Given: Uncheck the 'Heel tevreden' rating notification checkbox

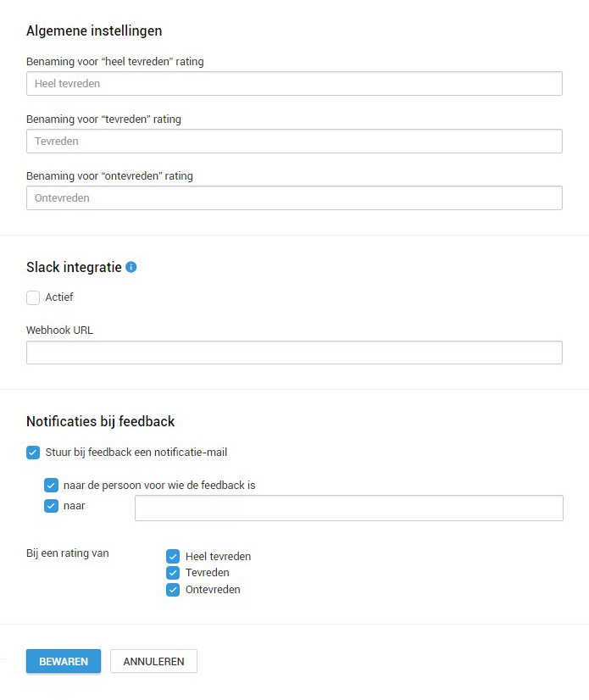Looking at the screenshot, I should 173,557.
